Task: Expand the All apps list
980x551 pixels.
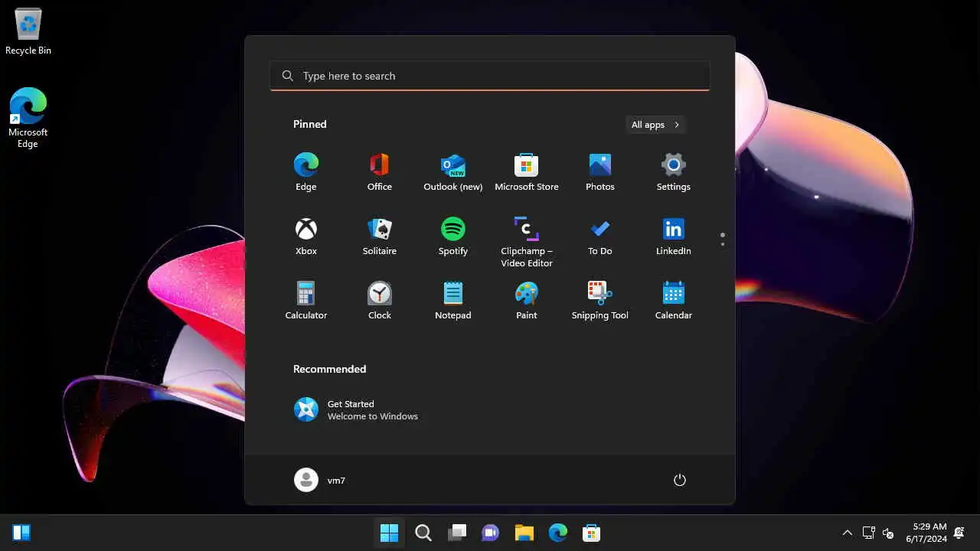Action: click(x=655, y=125)
